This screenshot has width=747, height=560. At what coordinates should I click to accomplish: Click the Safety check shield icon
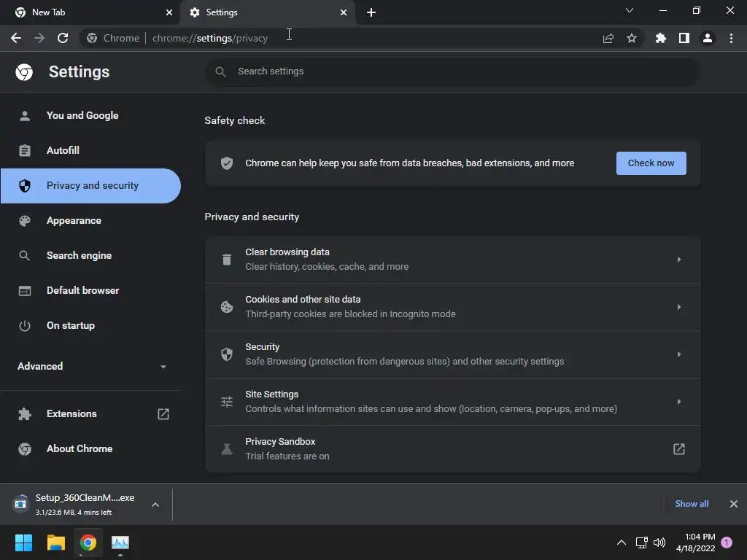(x=227, y=163)
